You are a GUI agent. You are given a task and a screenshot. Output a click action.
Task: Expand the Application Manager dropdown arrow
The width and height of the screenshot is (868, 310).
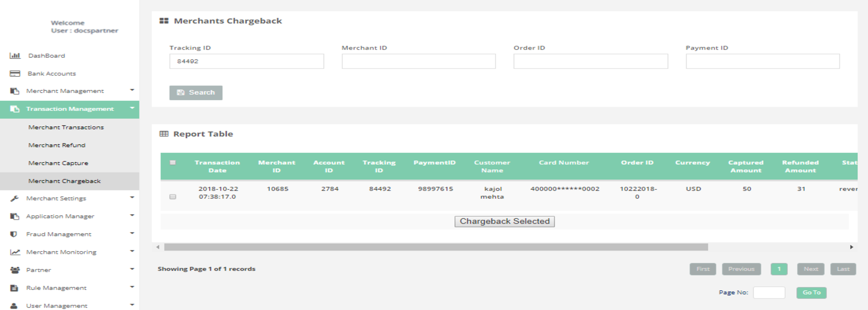pos(132,215)
